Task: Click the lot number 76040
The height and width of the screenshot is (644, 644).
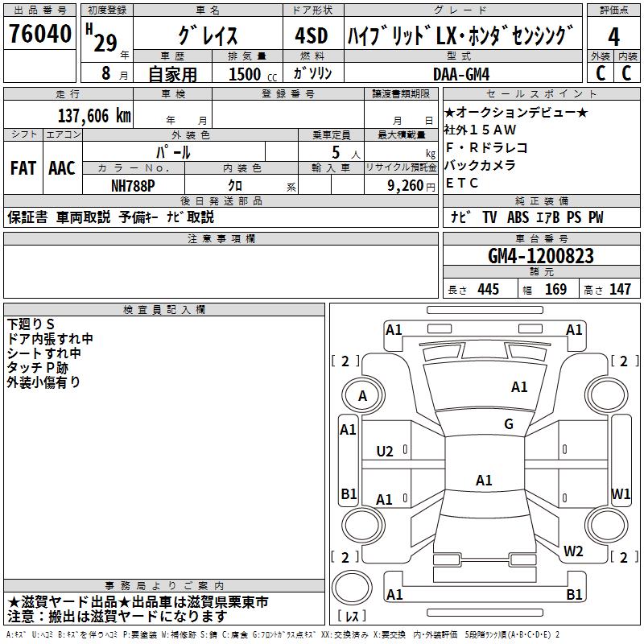Action: pos(39,34)
